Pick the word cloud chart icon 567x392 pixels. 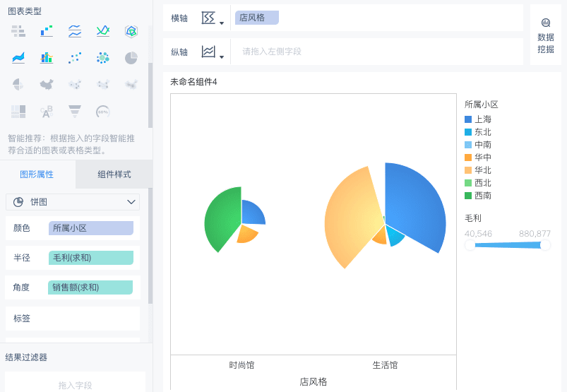pos(47,112)
